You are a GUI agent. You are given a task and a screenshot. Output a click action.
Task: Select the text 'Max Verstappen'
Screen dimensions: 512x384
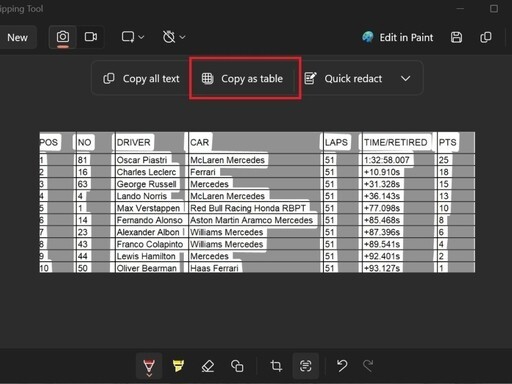[148, 208]
